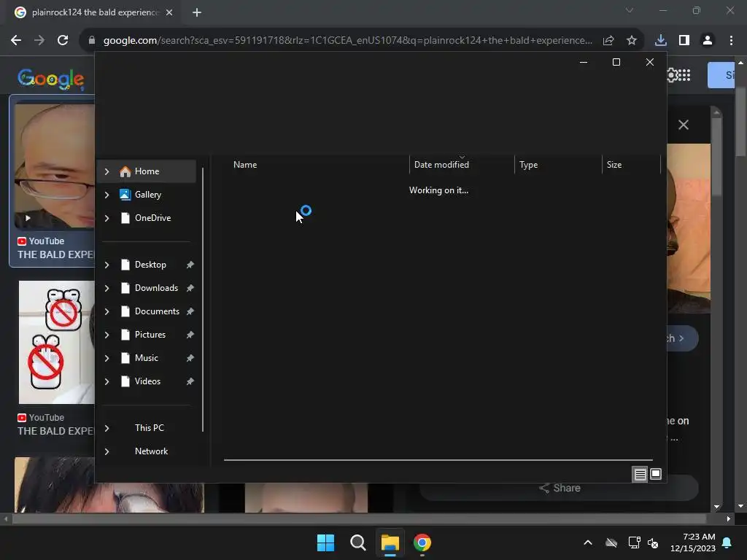Click the Google logo

pos(51,78)
